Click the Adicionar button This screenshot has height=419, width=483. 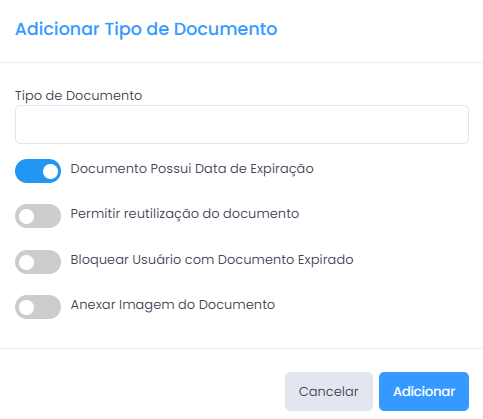(424, 391)
